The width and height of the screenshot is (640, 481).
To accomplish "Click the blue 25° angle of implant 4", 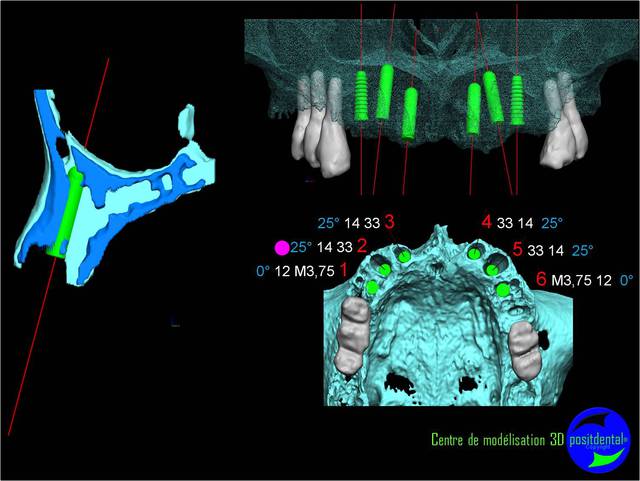I will [x=552, y=223].
